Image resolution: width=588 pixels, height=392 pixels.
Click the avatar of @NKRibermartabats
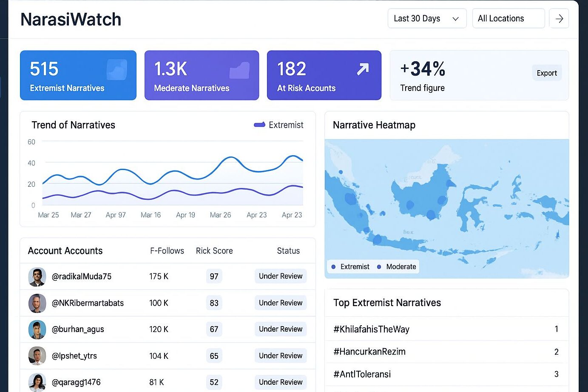(x=37, y=303)
